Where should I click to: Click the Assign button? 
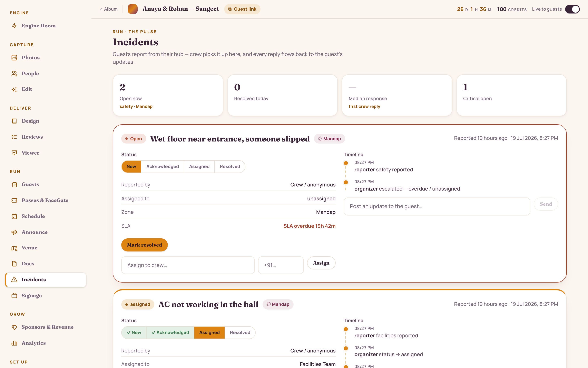pos(321,263)
